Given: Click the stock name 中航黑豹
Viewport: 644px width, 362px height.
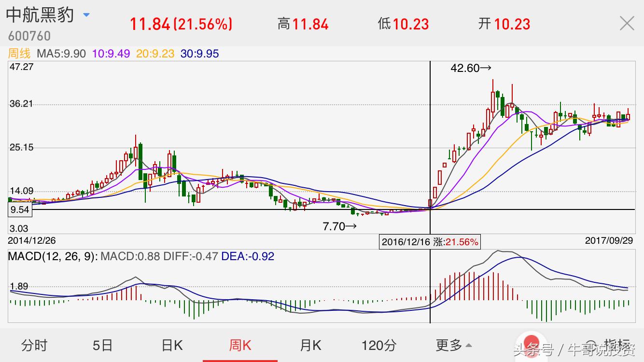Looking at the screenshot, I should tap(40, 14).
